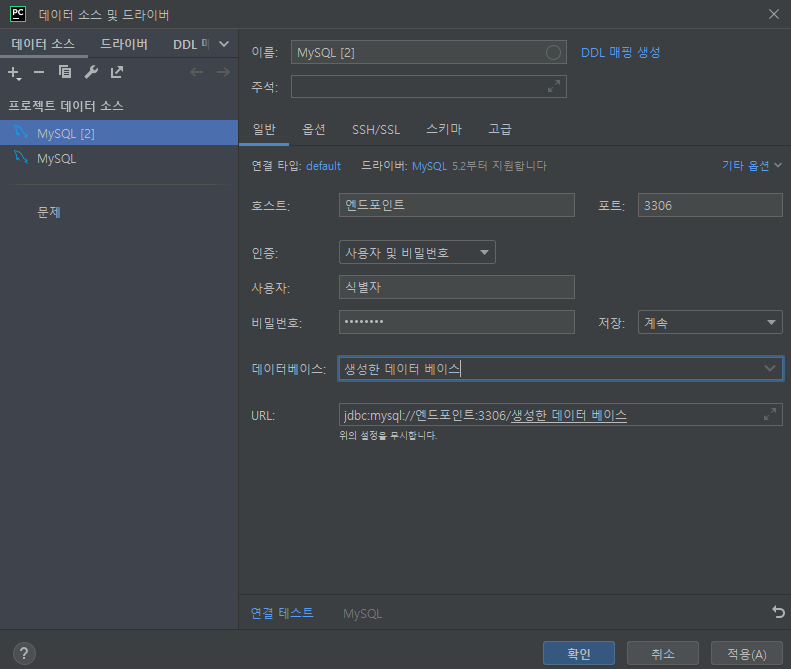Open the 스키마 tab
The height and width of the screenshot is (669, 791).
pyautogui.click(x=444, y=130)
